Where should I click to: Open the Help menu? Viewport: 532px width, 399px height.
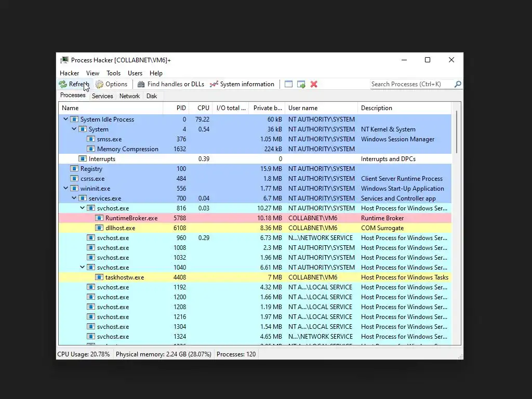click(x=156, y=73)
